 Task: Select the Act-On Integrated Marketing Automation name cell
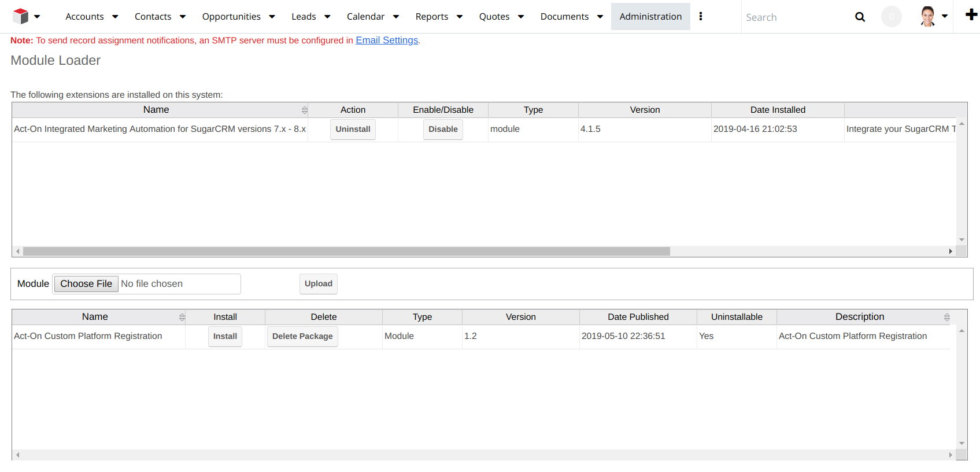pos(160,129)
